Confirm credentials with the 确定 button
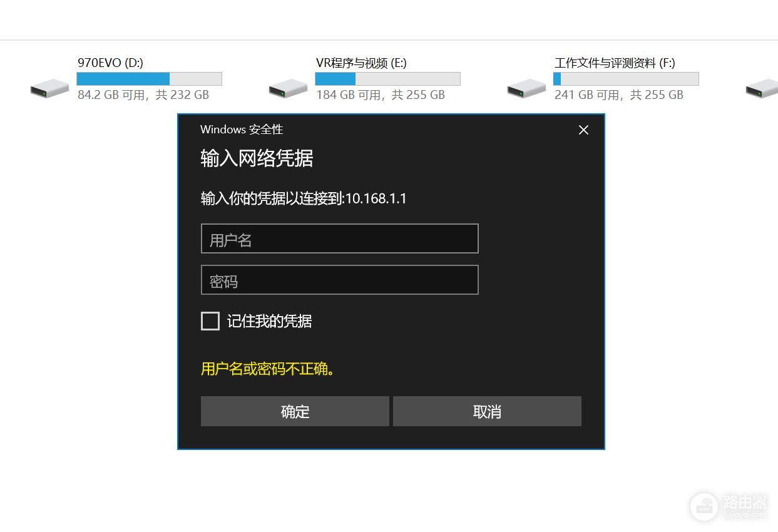 pos(295,411)
